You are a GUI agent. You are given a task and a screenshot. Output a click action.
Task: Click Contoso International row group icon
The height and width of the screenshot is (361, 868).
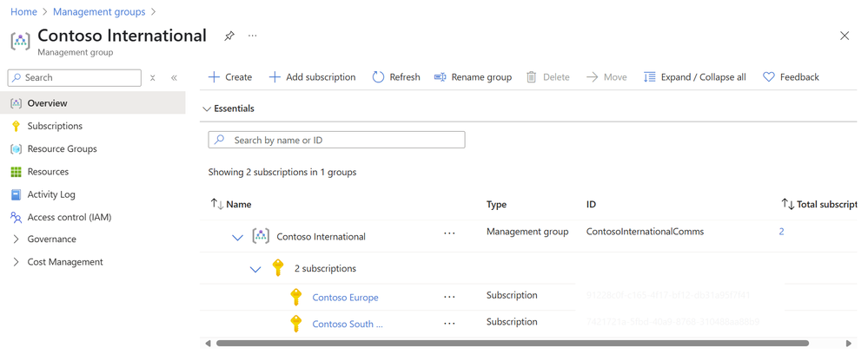pos(261,236)
